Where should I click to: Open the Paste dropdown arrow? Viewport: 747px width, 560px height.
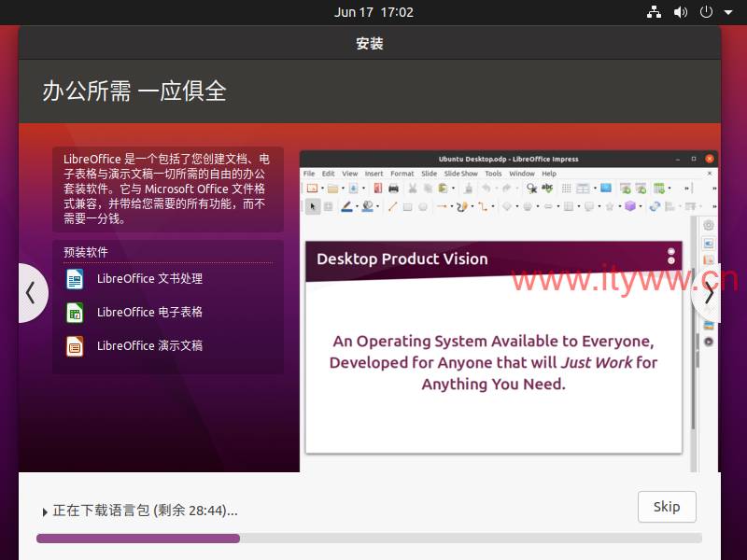[453, 189]
